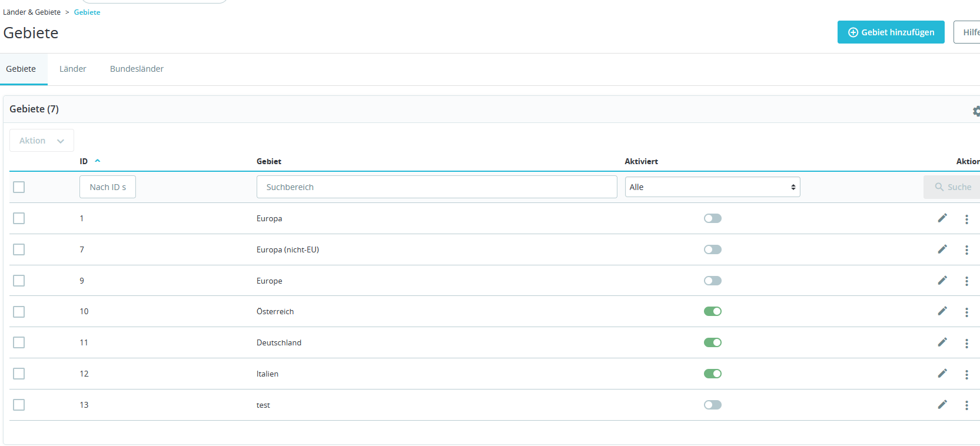Click the ID column sort arrow

(98, 161)
